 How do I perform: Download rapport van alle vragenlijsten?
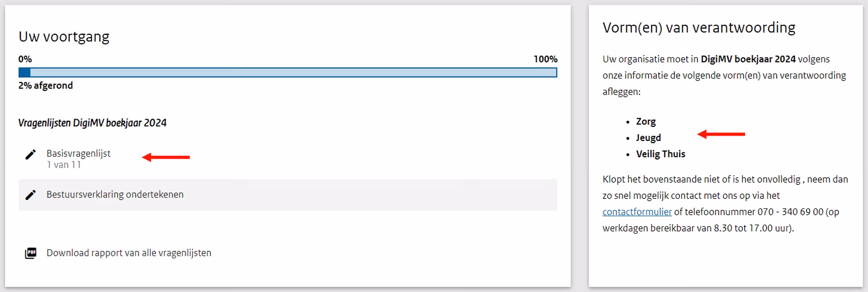coord(128,253)
